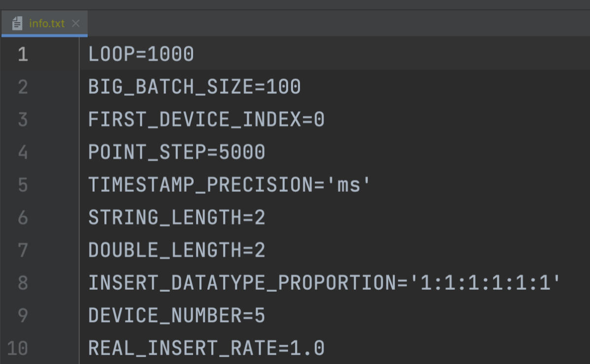Click the BIG_BATCH_SIZE=100 text
This screenshot has width=590, height=364.
194,87
